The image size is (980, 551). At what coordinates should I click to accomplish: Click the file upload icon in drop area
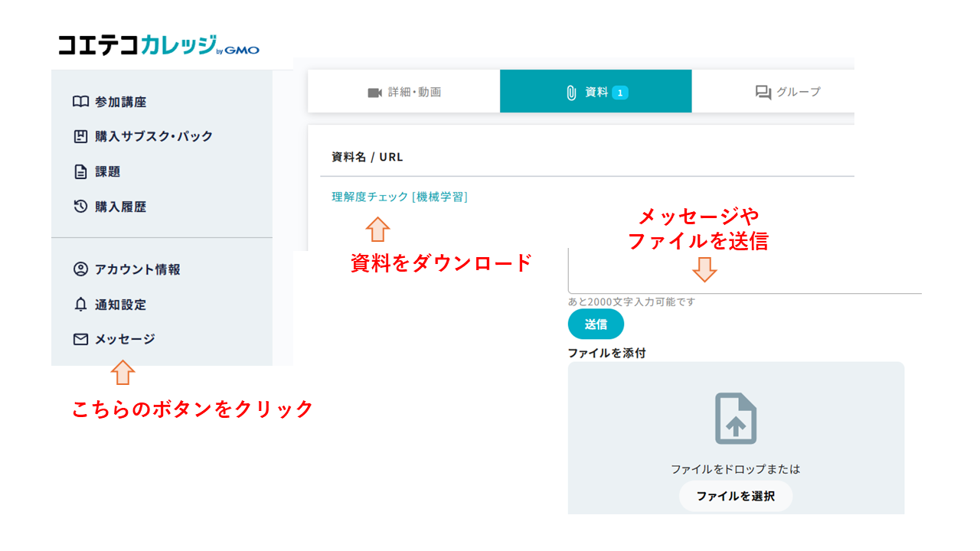735,419
